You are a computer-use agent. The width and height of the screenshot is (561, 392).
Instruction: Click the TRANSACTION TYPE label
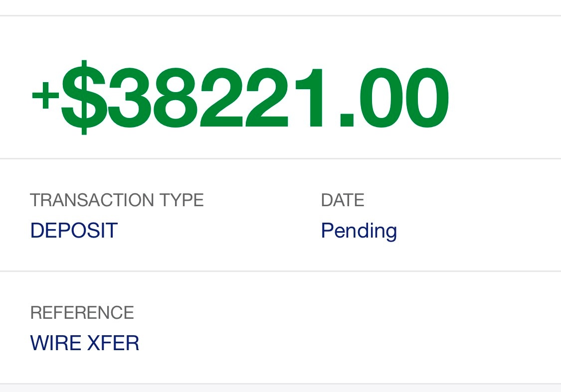pos(117,200)
